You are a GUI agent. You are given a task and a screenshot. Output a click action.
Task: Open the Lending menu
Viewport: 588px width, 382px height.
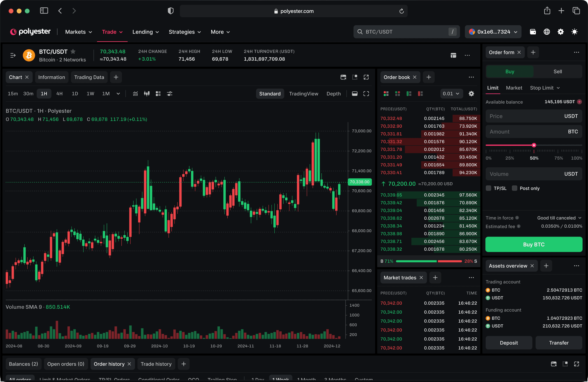pyautogui.click(x=145, y=32)
